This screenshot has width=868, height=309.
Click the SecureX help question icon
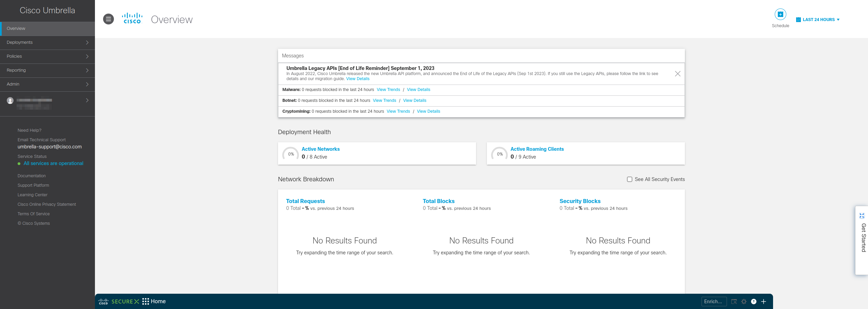click(753, 302)
